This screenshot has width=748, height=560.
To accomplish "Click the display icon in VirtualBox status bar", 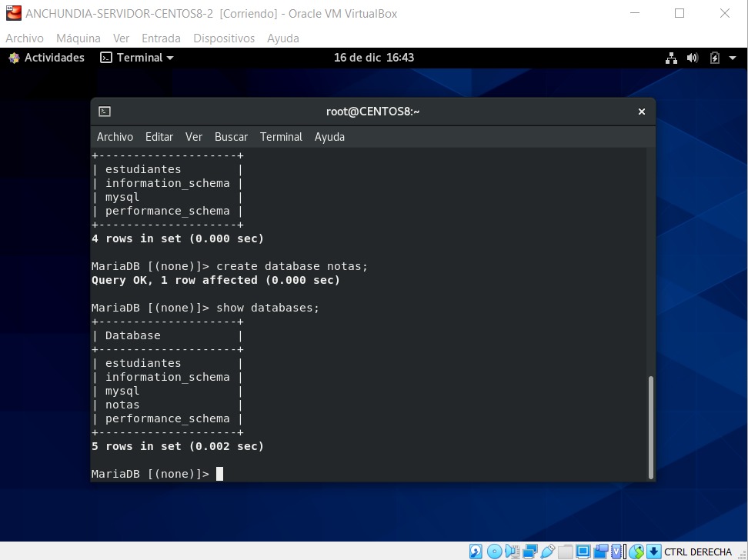I will tap(583, 550).
